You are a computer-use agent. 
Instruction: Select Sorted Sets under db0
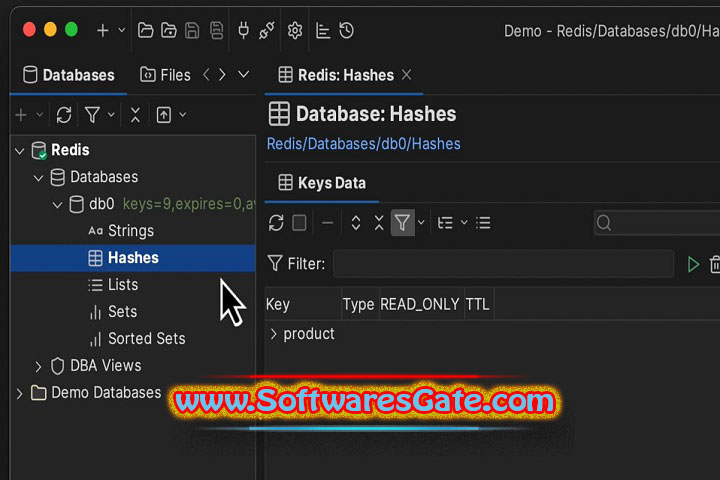coord(146,339)
